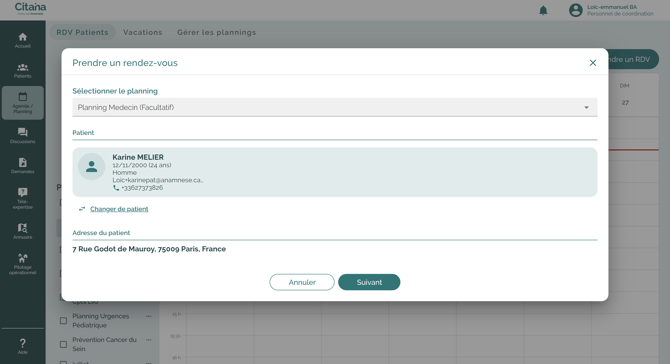Image resolution: width=670 pixels, height=364 pixels.
Task: Close the Prendre un rendez-vous dialog
Action: [593, 63]
